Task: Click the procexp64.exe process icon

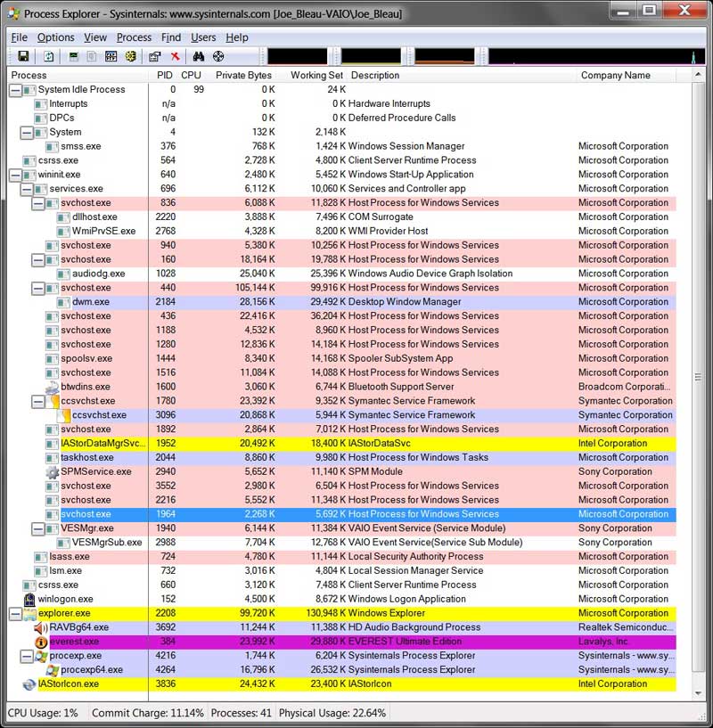Action: [53, 670]
